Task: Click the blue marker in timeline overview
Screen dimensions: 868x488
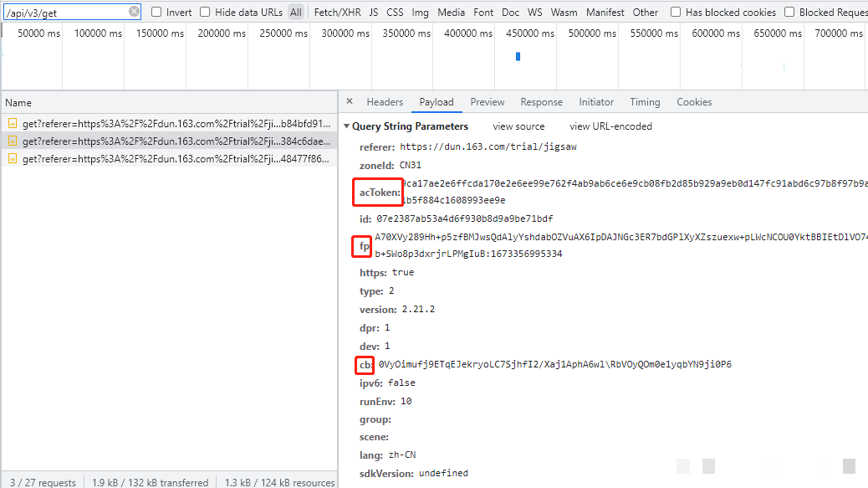Action: tap(518, 57)
